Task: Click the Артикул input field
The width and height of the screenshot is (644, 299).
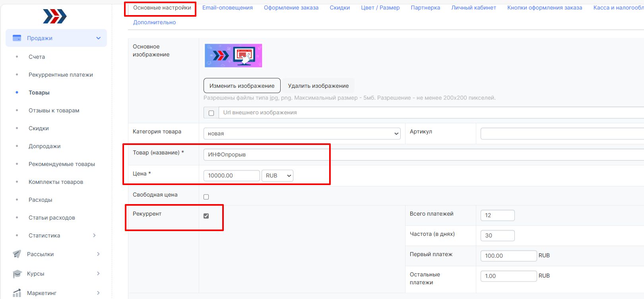Action: (562, 133)
